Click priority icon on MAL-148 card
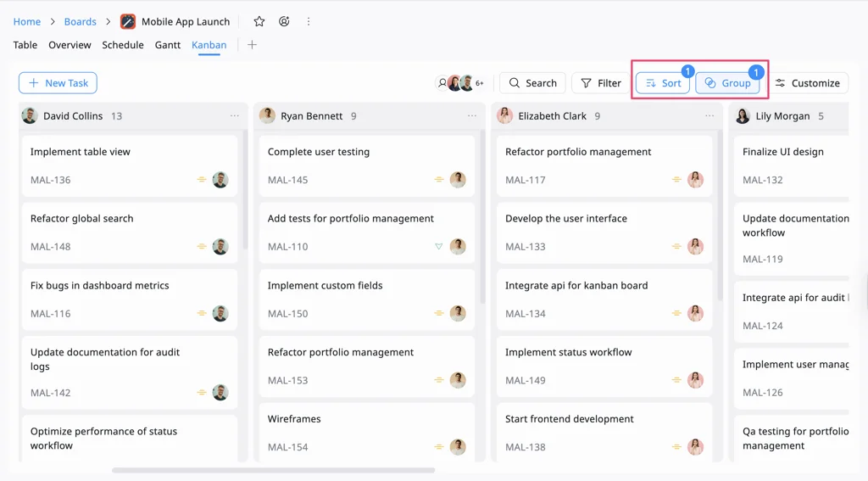Screen dimensions: 868x481 coord(202,247)
